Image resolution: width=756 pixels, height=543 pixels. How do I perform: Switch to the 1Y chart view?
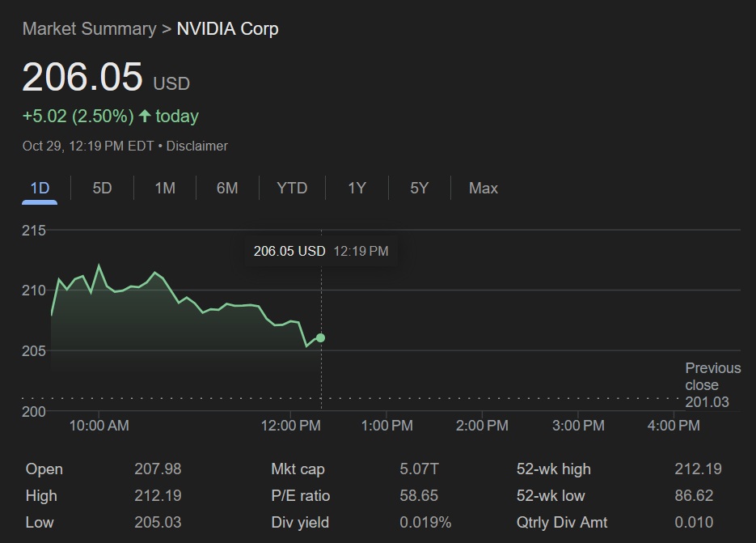(x=357, y=189)
